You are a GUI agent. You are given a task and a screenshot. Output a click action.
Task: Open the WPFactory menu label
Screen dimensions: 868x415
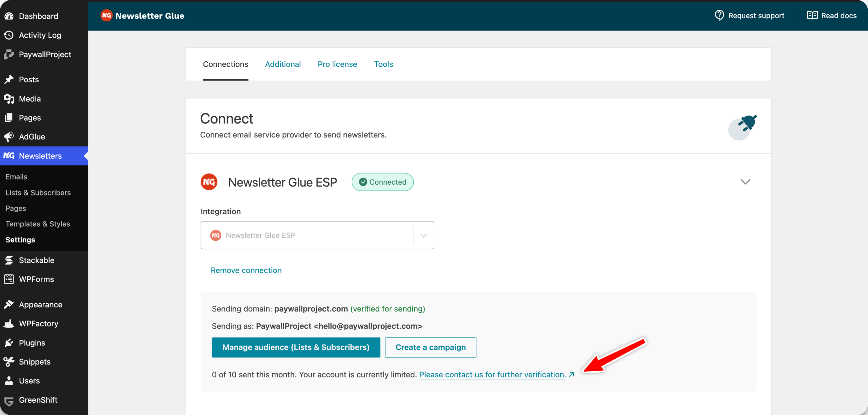39,324
